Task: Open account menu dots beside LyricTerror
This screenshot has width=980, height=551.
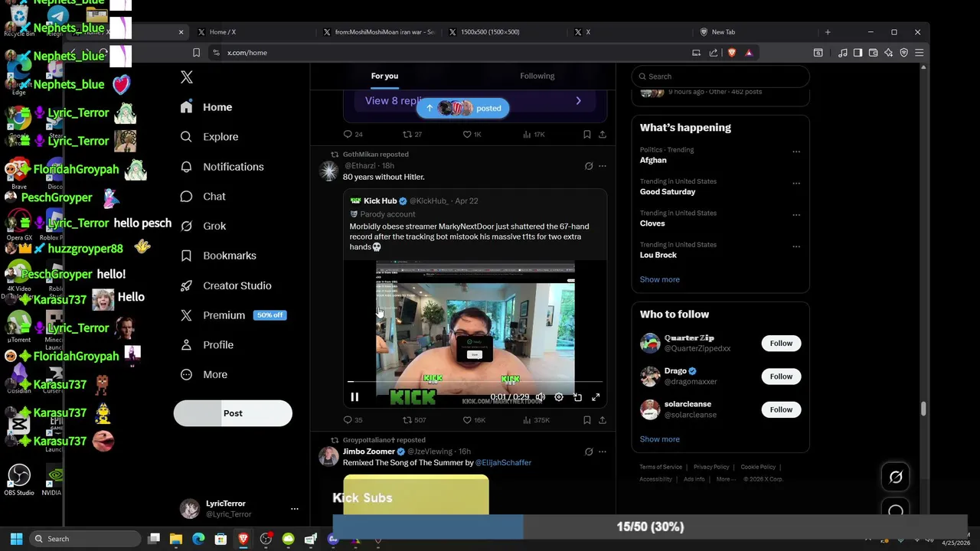Action: (294, 509)
